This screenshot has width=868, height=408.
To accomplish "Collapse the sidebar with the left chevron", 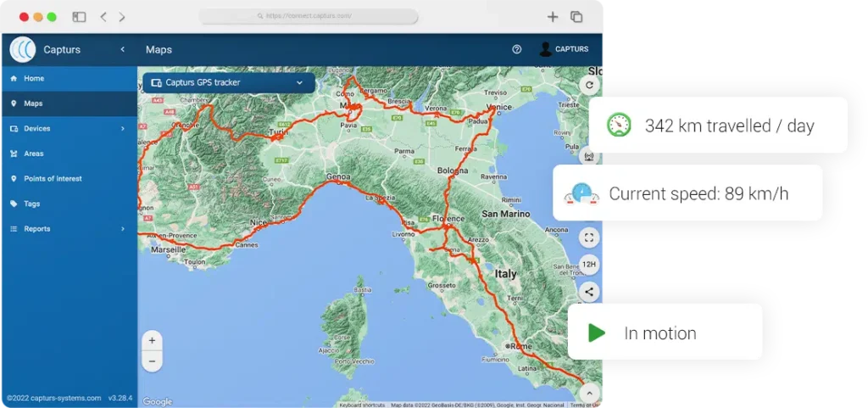I will (x=122, y=49).
